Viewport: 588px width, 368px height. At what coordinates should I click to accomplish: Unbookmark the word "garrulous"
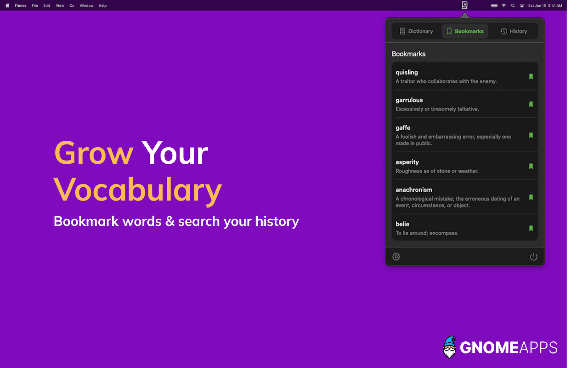point(531,104)
